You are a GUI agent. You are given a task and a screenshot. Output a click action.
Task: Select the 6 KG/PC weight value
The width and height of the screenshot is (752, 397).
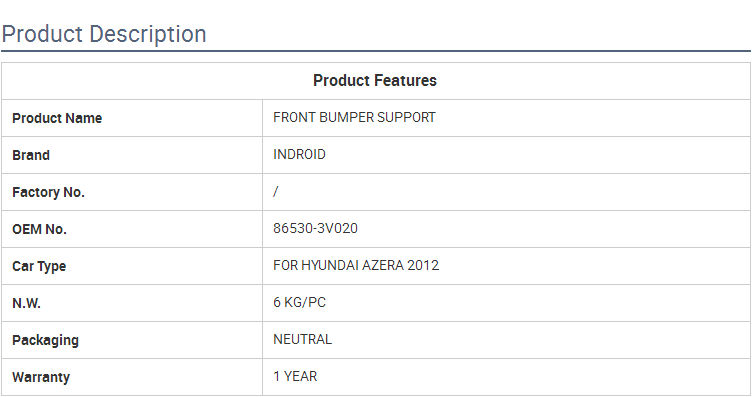tap(299, 303)
